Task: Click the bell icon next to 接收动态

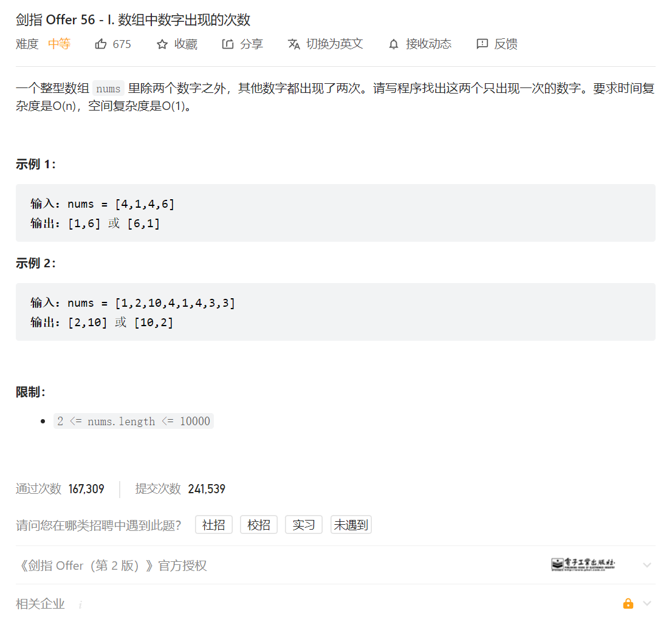Action: click(x=393, y=44)
